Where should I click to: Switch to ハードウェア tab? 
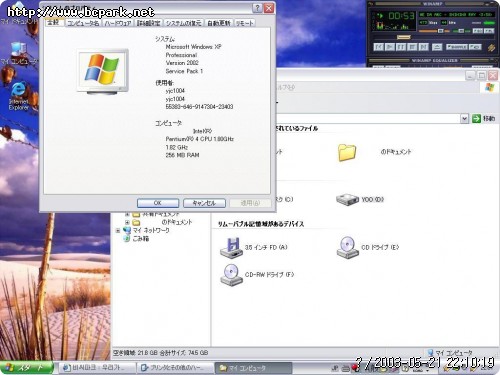tap(118, 23)
